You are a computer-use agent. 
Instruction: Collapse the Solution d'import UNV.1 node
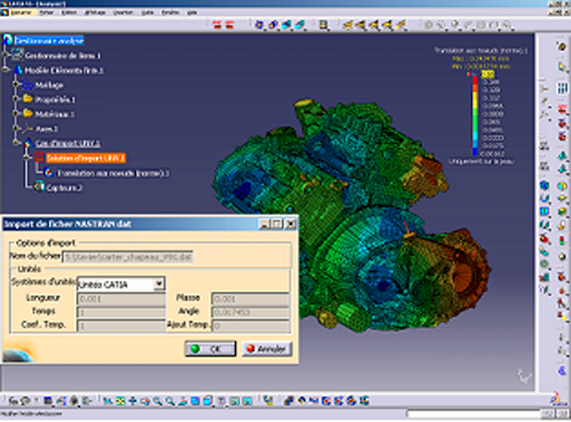pos(26,158)
